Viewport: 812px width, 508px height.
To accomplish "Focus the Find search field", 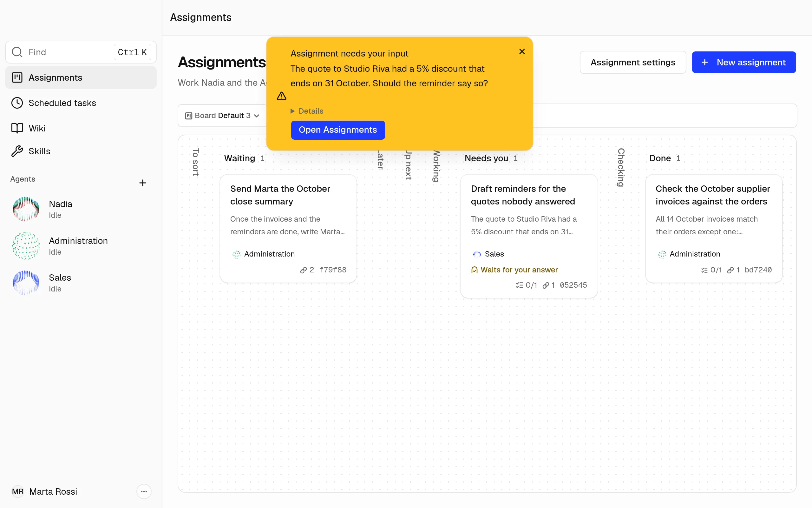I will 81,52.
